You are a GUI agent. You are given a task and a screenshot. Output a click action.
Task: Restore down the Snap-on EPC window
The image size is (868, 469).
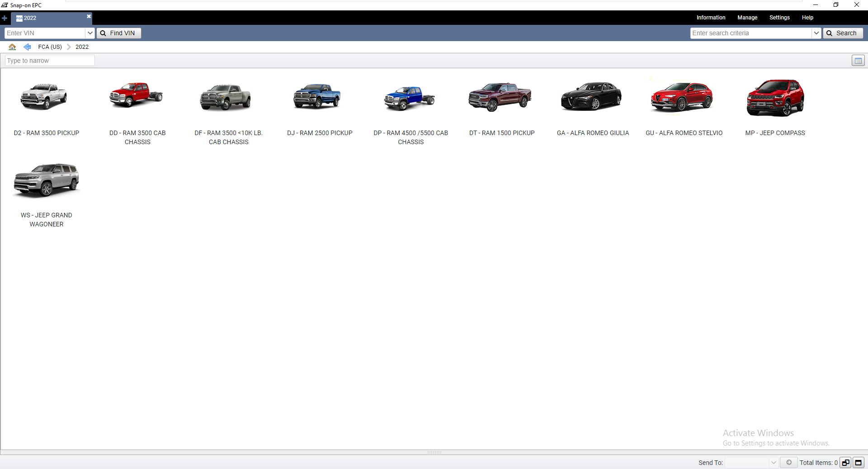tap(836, 5)
